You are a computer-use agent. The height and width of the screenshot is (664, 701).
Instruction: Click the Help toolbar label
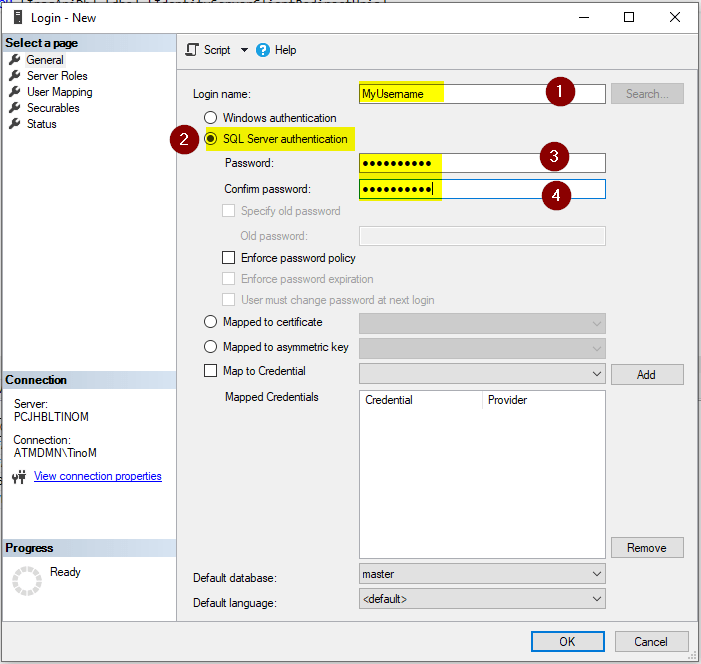[285, 50]
